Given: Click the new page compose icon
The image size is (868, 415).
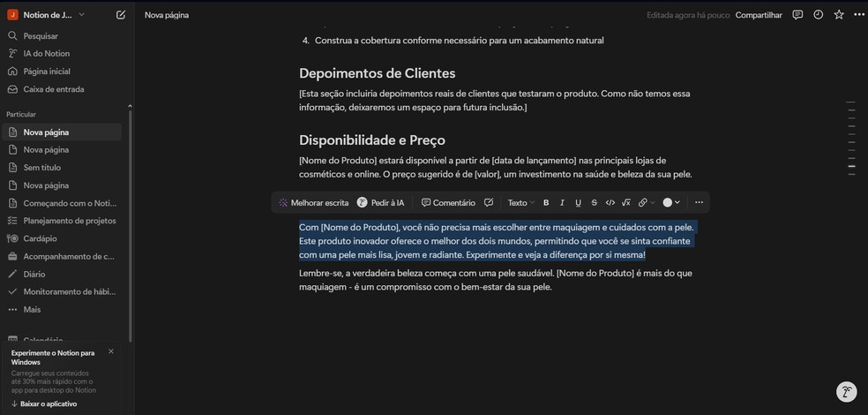Looking at the screenshot, I should pyautogui.click(x=121, y=15).
